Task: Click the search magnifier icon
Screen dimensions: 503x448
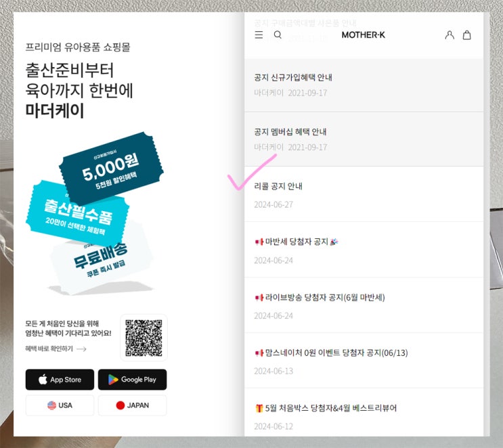Action: pyautogui.click(x=278, y=35)
